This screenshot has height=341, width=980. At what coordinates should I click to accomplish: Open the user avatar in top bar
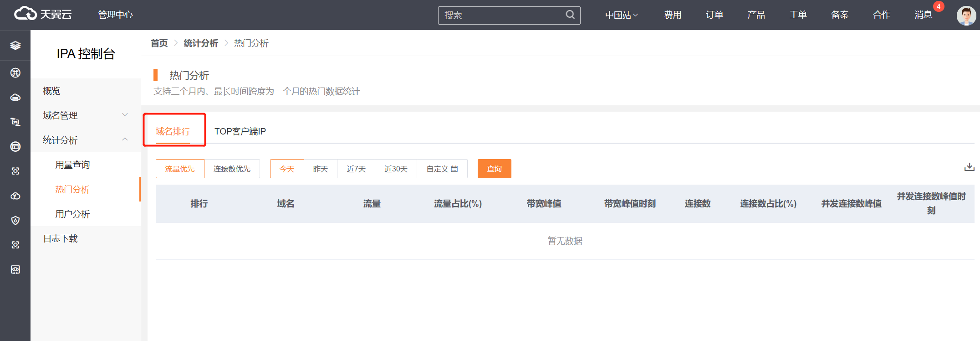point(966,15)
